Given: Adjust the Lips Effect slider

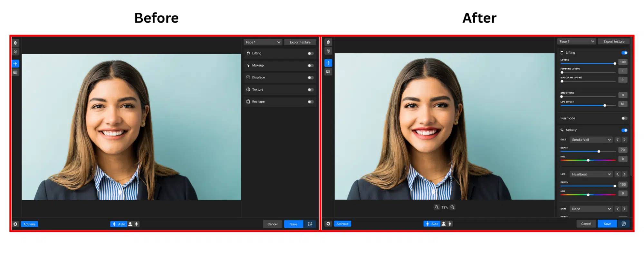Looking at the screenshot, I should pyautogui.click(x=588, y=105).
